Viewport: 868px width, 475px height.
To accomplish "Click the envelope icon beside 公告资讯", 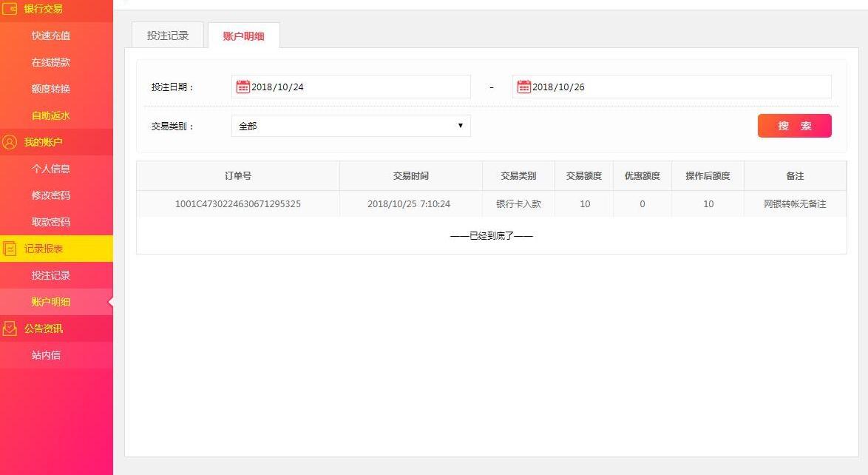I will click(10, 329).
